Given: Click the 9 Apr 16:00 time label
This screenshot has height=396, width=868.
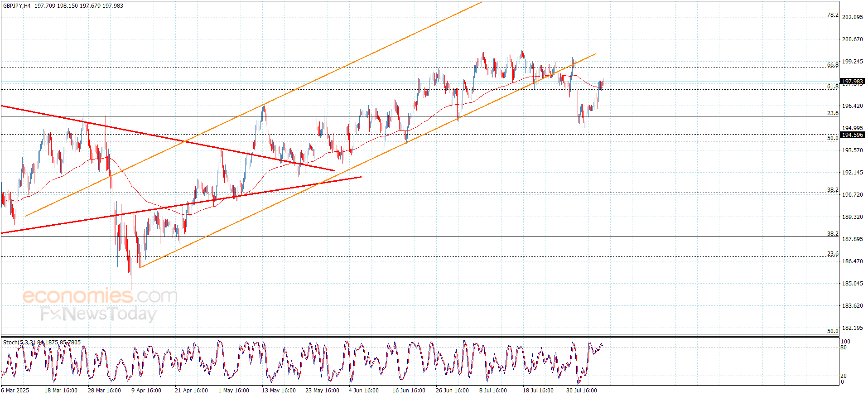Looking at the screenshot, I should click(146, 391).
